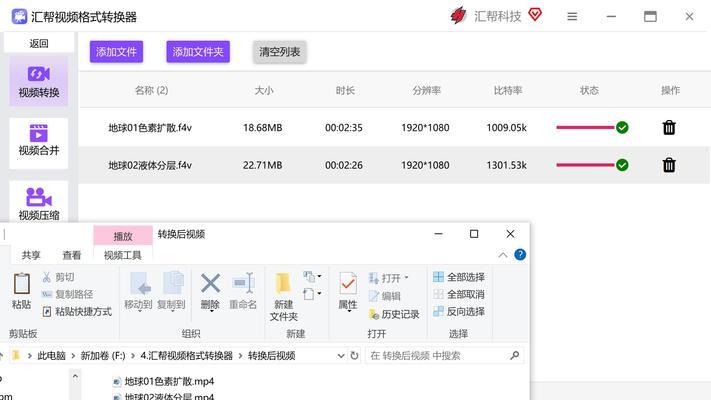This screenshot has width=711, height=400.
Task: Open the hamburger menu in converter title bar
Action: (x=572, y=17)
